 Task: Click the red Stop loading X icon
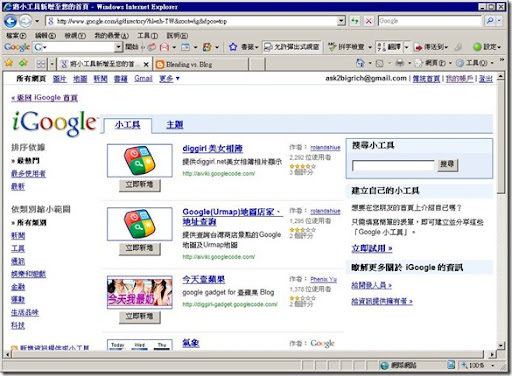click(369, 21)
